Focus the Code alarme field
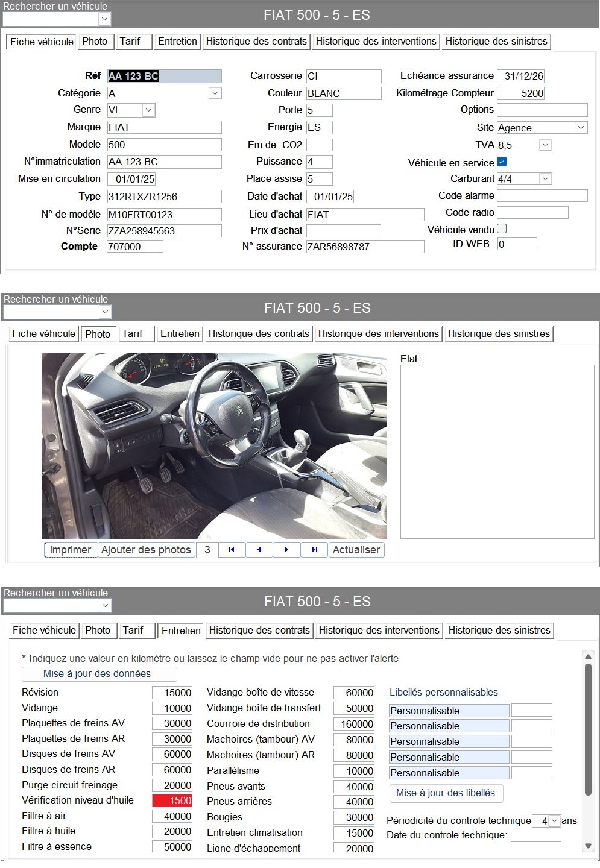600x868 pixels. tap(542, 195)
